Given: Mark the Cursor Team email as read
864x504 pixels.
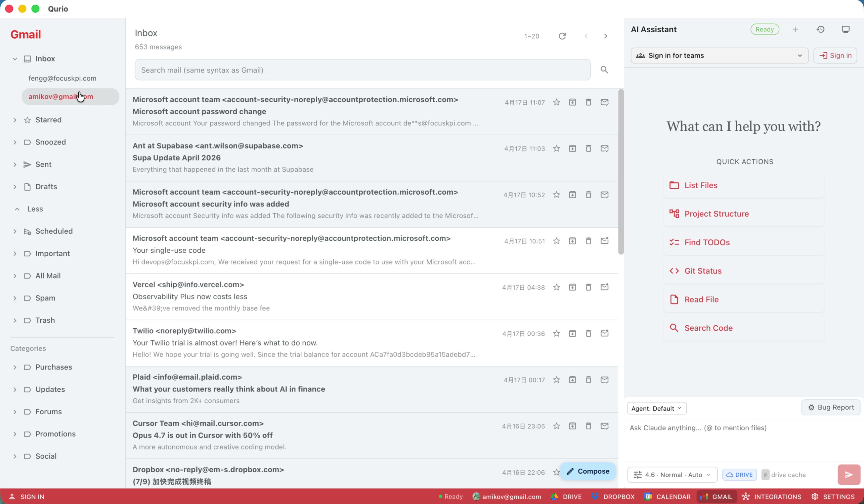Looking at the screenshot, I should (x=604, y=426).
